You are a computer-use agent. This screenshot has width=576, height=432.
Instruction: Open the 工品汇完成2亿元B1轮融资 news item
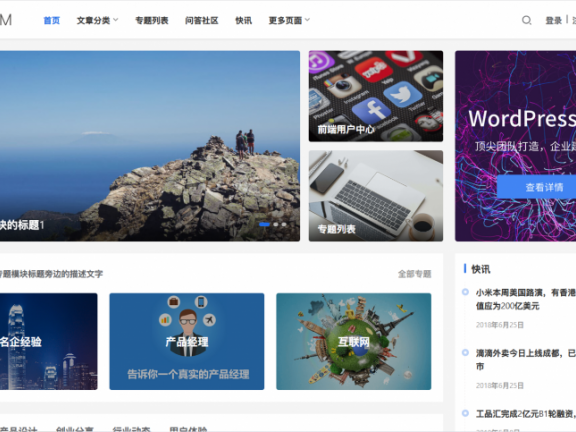pyautogui.click(x=526, y=414)
